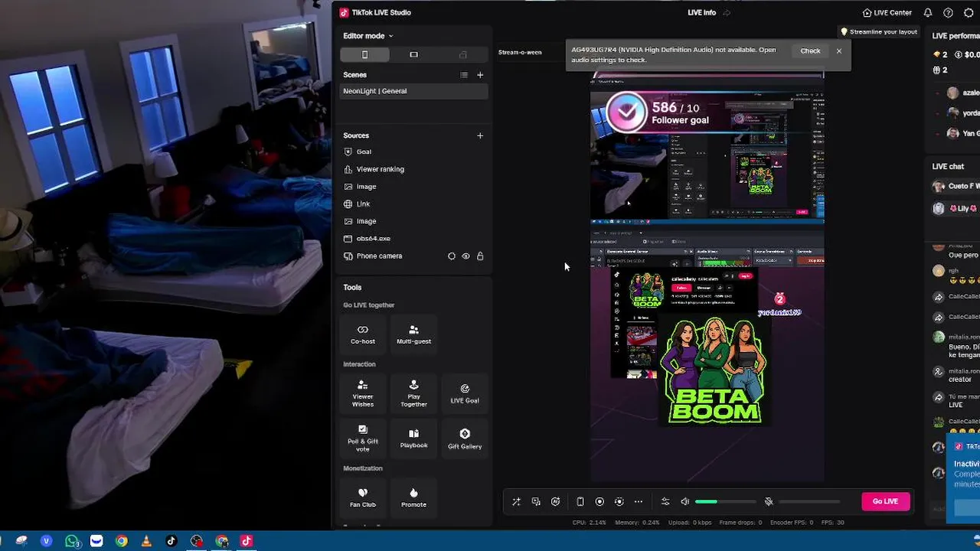
Task: Select dual layout mode button
Action: pyautogui.click(x=462, y=54)
